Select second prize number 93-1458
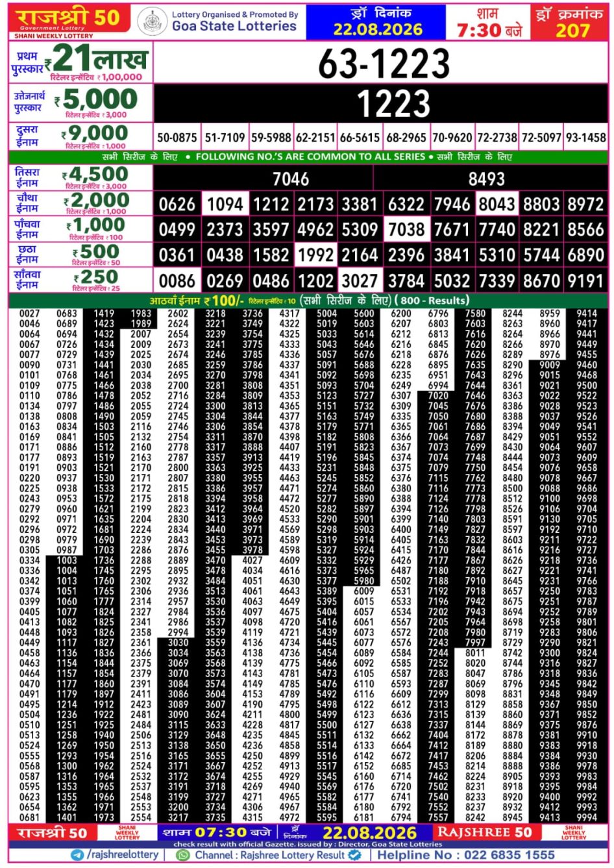Screen dimensions: 614x868 586,138
